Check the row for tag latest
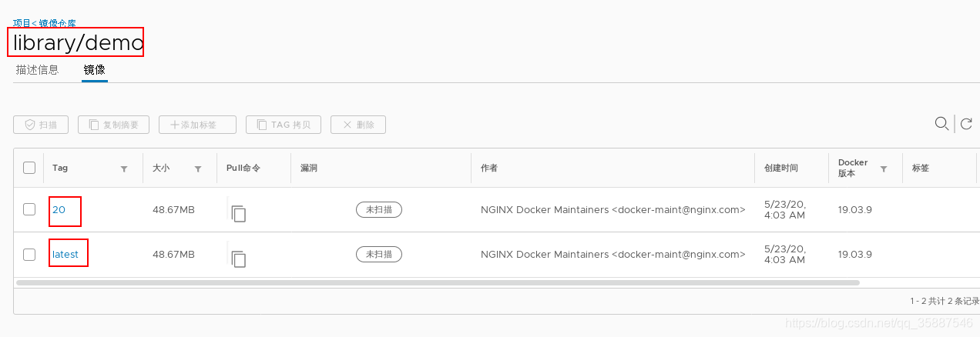980x337 pixels. point(29,254)
